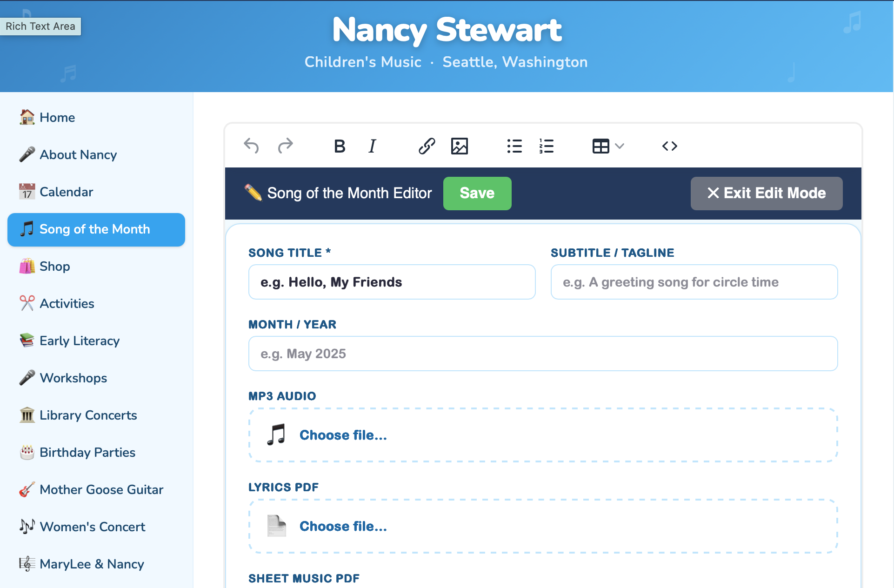The height and width of the screenshot is (588, 894).
Task: Exit Edit Mode
Action: [x=766, y=193]
